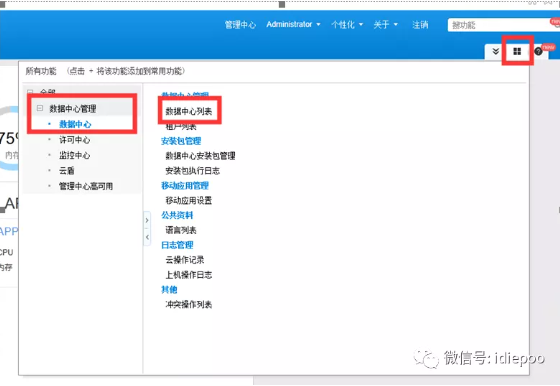Expand panel with right arrow handle
The width and height of the screenshot is (560, 386).
point(147,220)
